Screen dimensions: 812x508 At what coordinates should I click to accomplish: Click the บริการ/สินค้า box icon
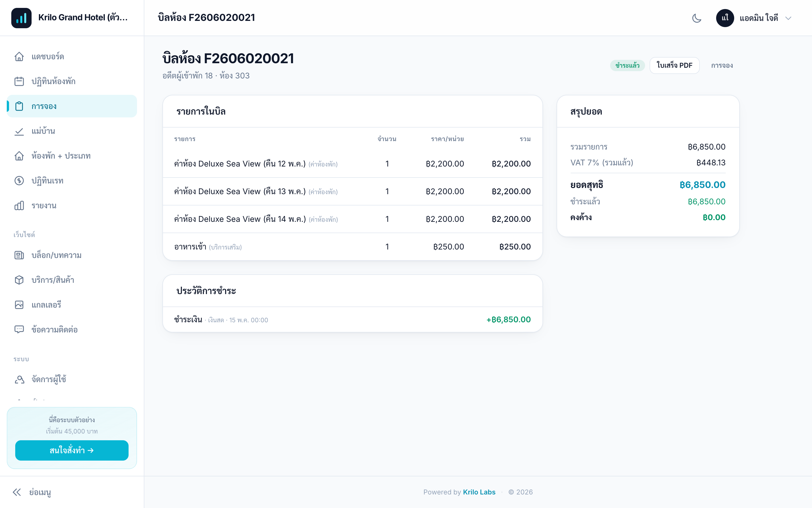pos(19,280)
